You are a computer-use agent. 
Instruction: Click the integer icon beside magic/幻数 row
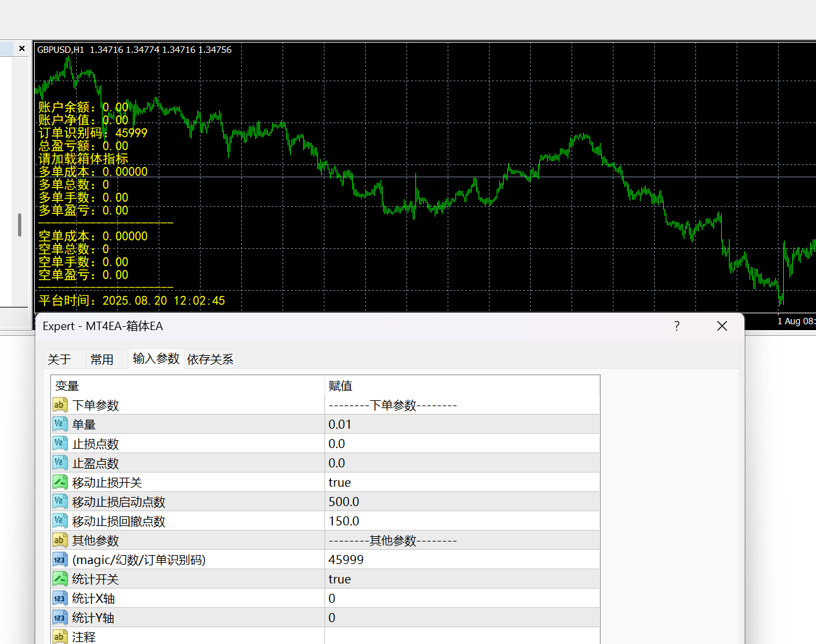59,560
